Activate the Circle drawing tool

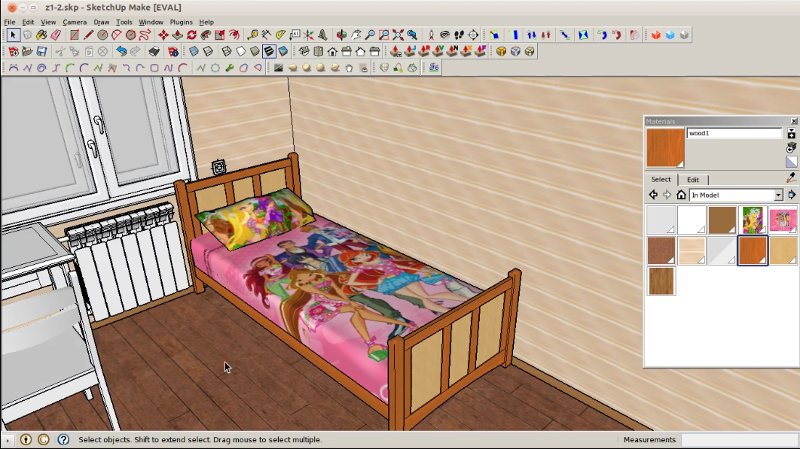(x=103, y=35)
